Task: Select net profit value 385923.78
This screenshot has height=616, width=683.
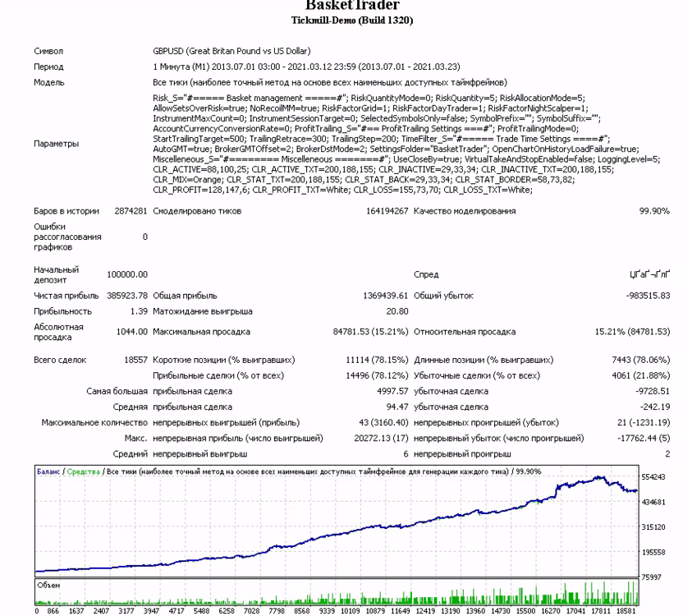Action: (127, 296)
